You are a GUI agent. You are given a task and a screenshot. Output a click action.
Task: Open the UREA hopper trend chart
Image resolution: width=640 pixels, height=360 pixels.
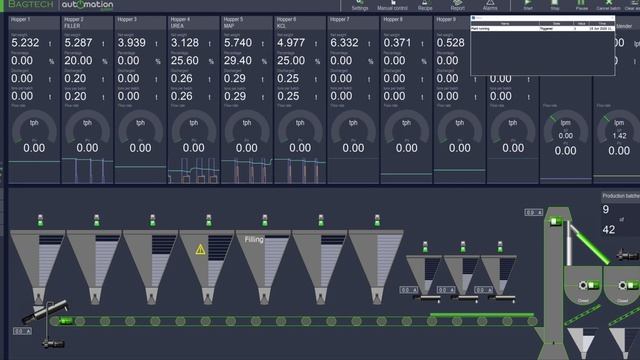[x=193, y=170]
